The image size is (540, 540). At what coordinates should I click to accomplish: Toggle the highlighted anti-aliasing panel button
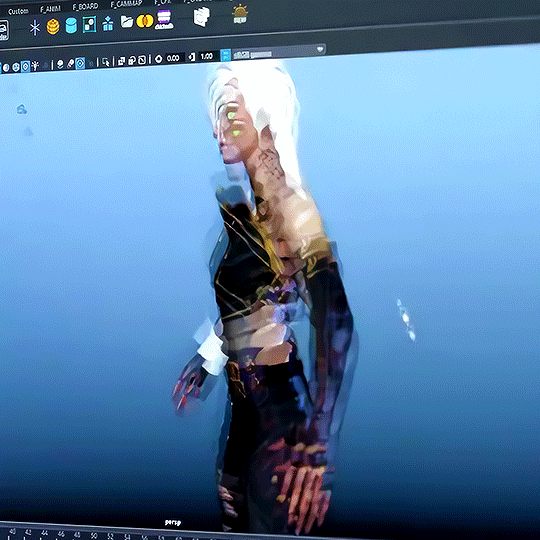pos(80,63)
